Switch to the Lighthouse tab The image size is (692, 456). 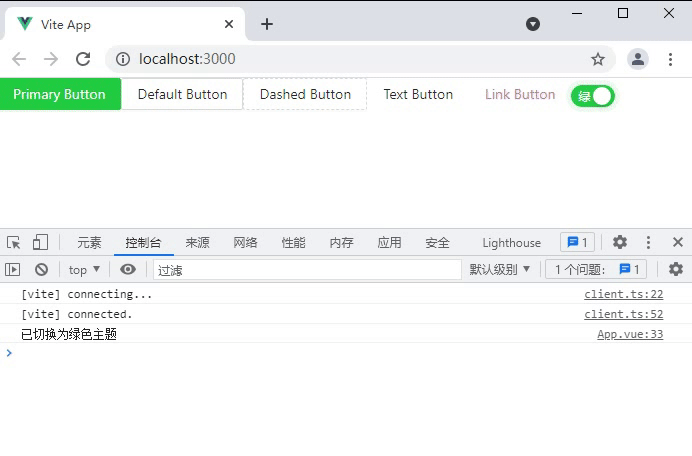[511, 242]
